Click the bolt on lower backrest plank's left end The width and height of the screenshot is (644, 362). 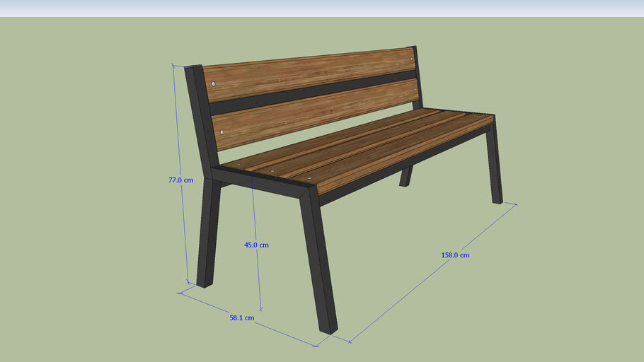222,132
